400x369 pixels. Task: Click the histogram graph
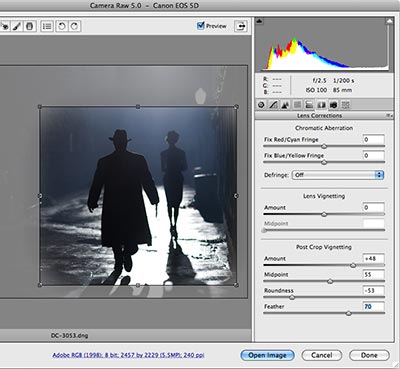tap(324, 44)
